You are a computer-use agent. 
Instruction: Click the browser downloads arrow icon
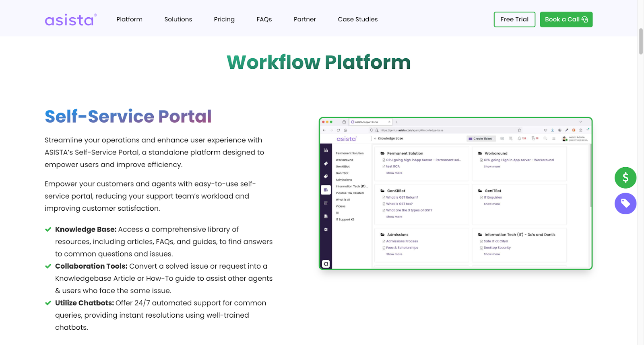[553, 130]
